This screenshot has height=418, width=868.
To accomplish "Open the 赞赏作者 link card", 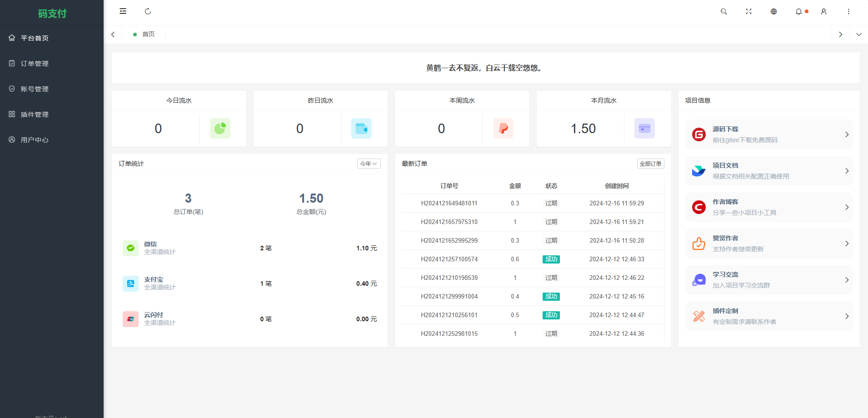I will pos(768,244).
